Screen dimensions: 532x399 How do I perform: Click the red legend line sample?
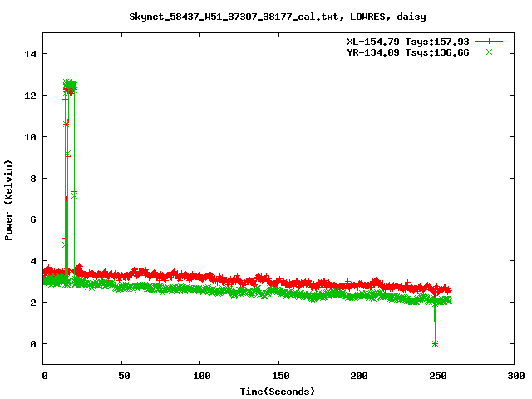click(489, 42)
